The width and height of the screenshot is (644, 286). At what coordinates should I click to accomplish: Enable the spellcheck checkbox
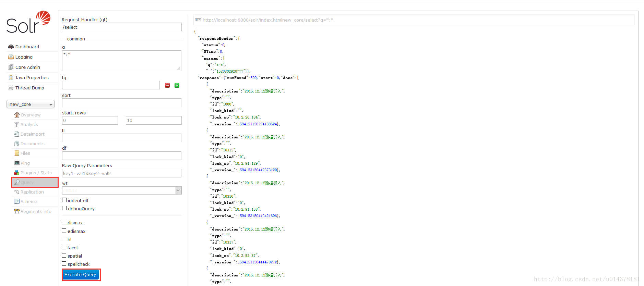click(x=64, y=264)
